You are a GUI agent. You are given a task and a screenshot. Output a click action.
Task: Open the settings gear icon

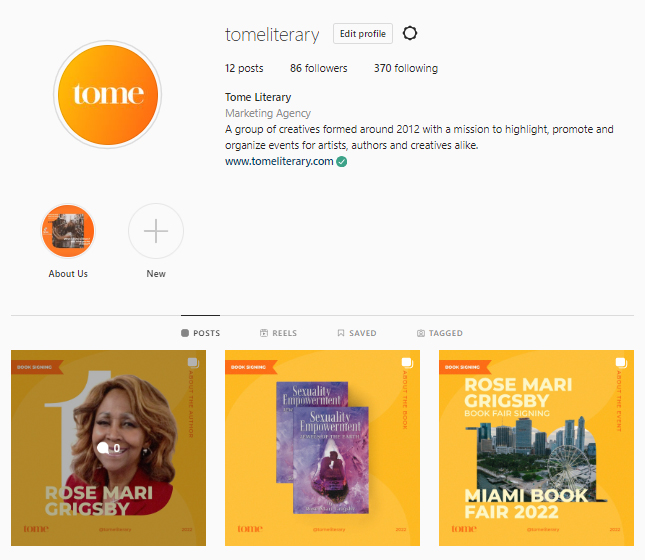coord(410,33)
